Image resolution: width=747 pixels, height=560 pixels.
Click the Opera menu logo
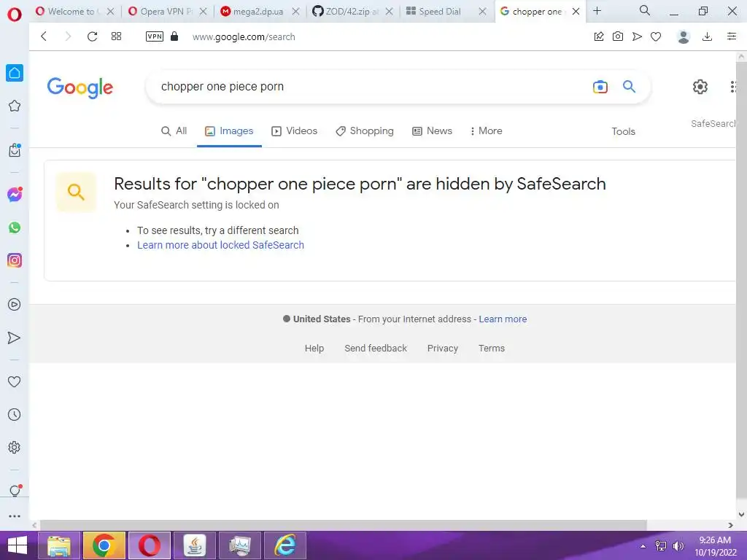[15, 15]
